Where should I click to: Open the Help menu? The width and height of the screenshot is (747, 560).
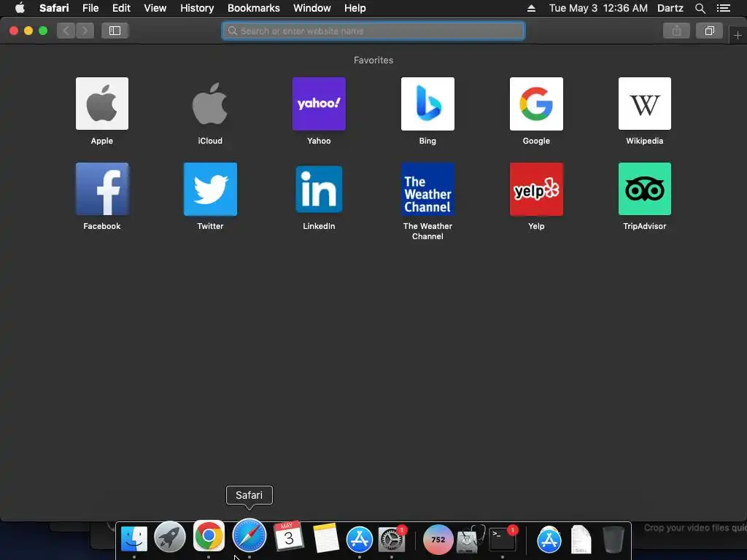tap(355, 8)
